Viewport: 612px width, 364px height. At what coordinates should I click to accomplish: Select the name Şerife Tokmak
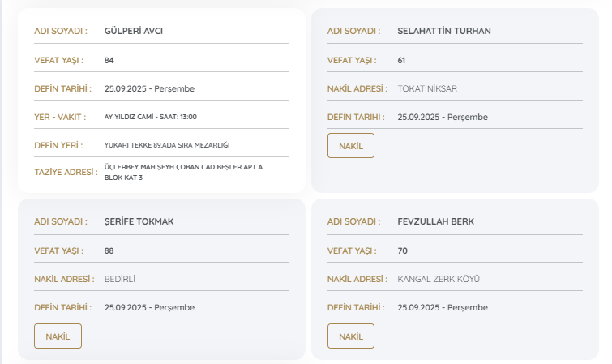pos(139,222)
